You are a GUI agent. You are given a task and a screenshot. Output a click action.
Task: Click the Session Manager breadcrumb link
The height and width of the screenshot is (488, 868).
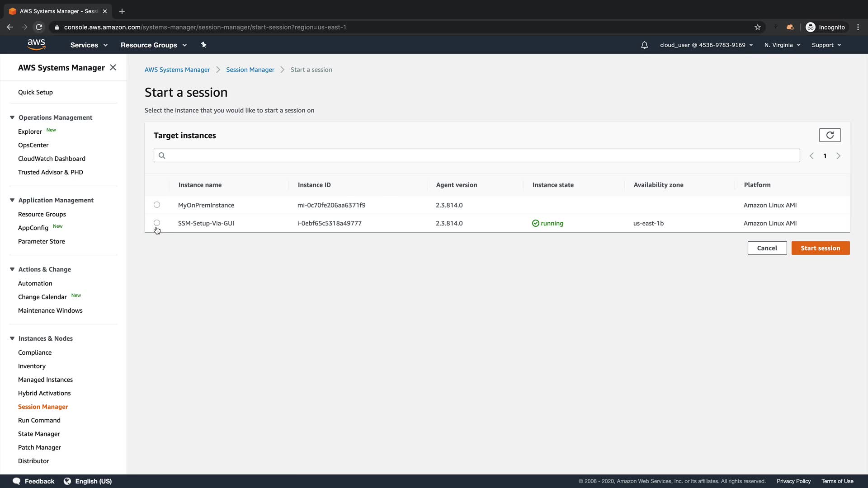tap(250, 70)
